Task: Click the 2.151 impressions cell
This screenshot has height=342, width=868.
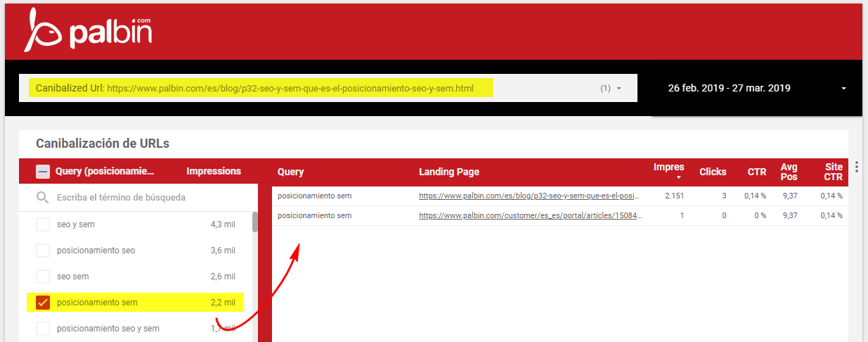Action: (x=674, y=196)
